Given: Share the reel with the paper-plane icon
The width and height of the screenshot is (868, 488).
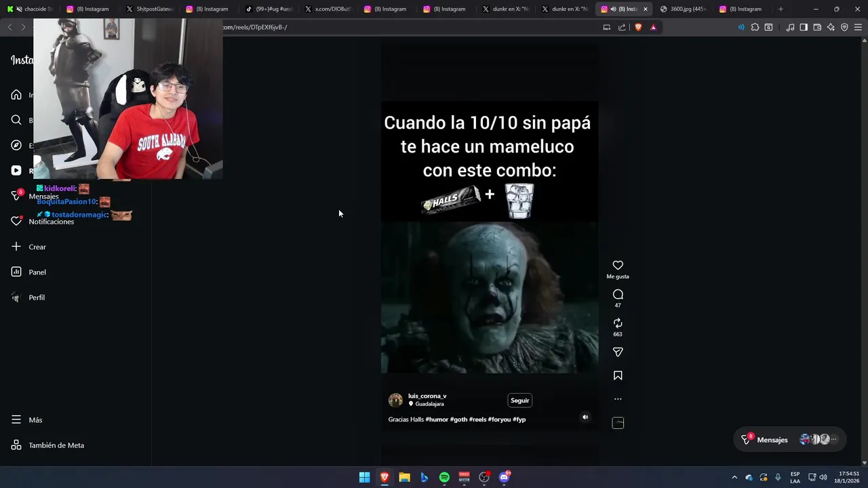Looking at the screenshot, I should (x=618, y=352).
